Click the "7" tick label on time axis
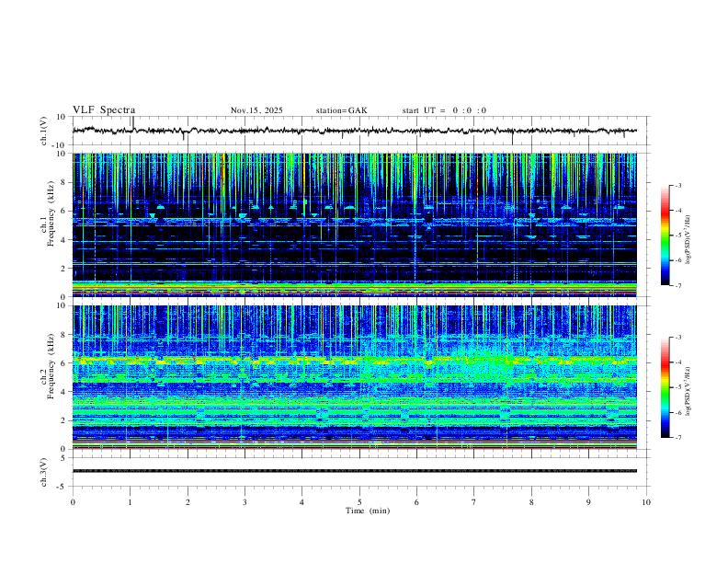 point(474,502)
